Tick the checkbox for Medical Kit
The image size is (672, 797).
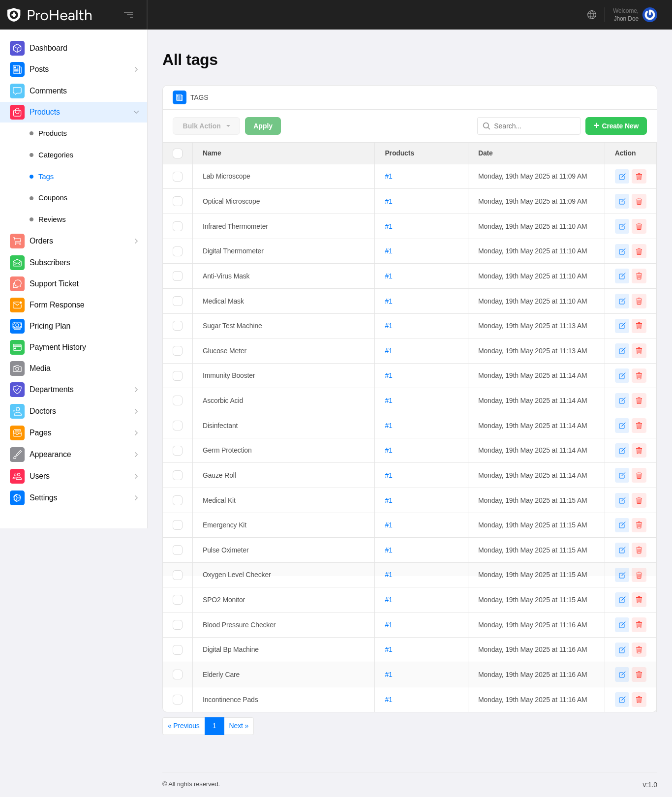point(178,500)
